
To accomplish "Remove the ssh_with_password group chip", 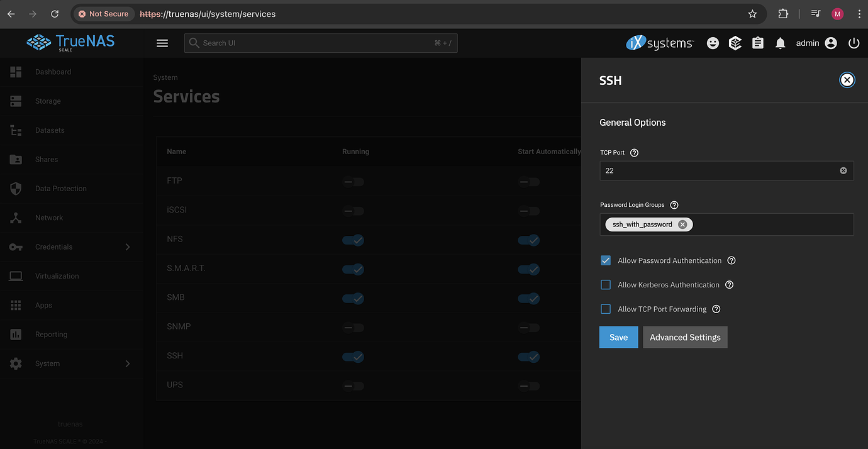I will click(682, 224).
